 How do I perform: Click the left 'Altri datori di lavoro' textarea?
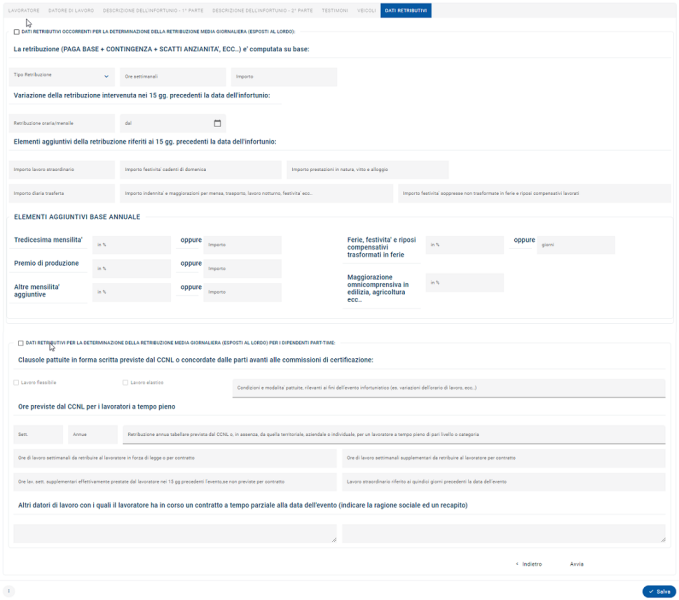175,533
